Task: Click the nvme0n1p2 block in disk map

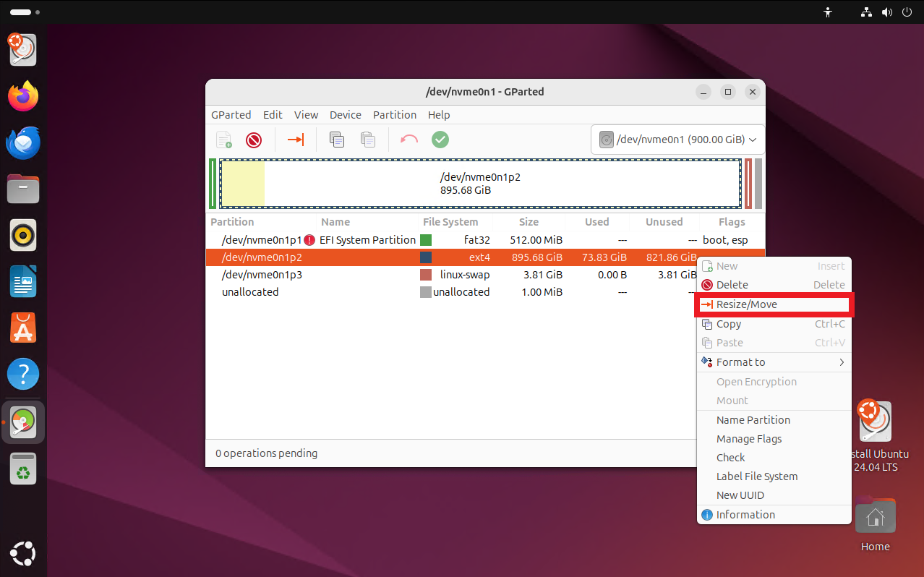Action: pos(480,184)
